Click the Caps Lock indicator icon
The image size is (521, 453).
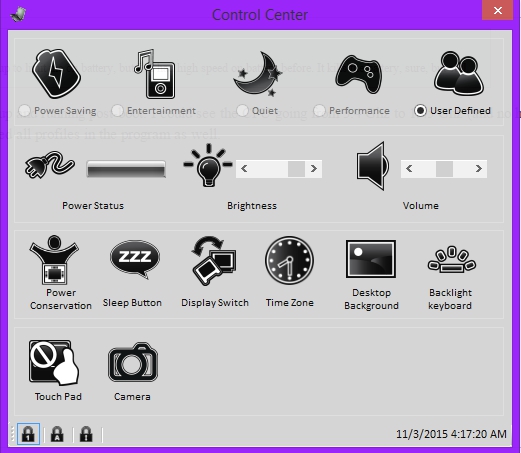click(x=57, y=434)
